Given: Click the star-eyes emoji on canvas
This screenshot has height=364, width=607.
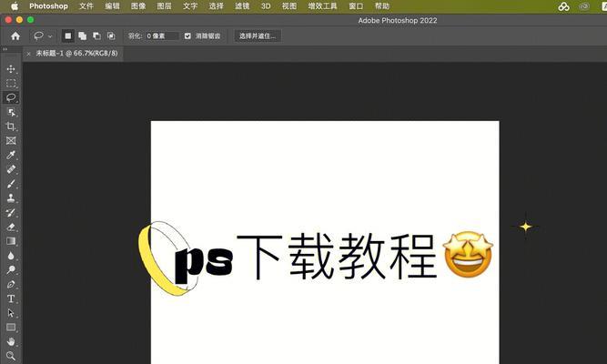Looking at the screenshot, I should pyautogui.click(x=468, y=255).
